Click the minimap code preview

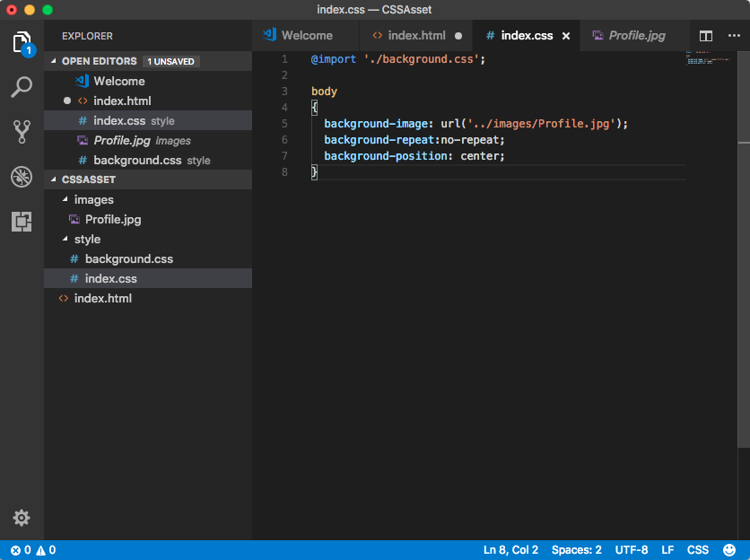708,57
